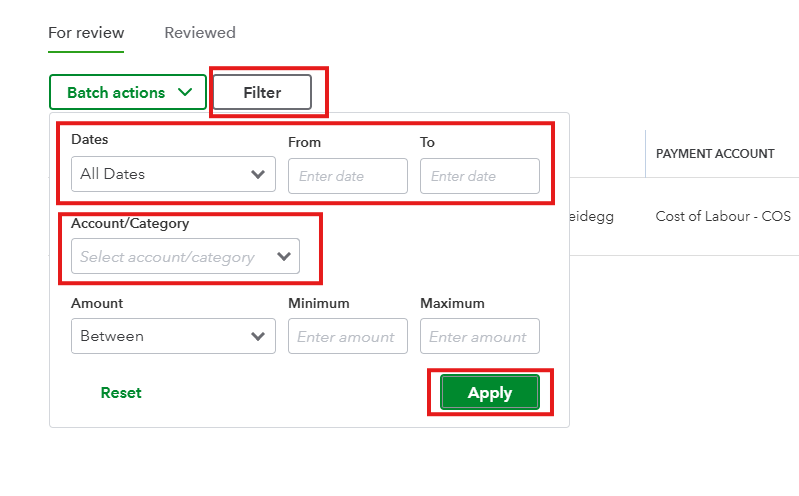Image resolution: width=799 pixels, height=496 pixels.
Task: Click the Maximum amount input field
Action: click(x=479, y=337)
